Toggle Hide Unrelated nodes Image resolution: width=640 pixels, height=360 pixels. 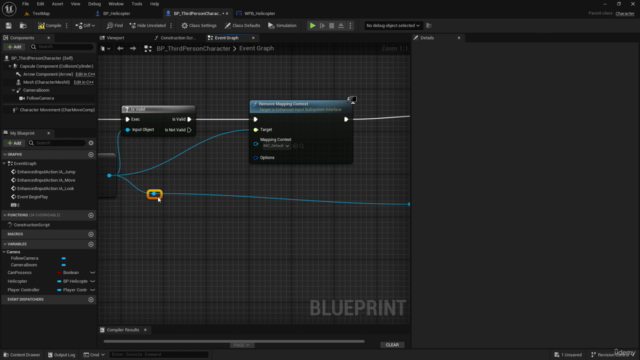[148, 25]
